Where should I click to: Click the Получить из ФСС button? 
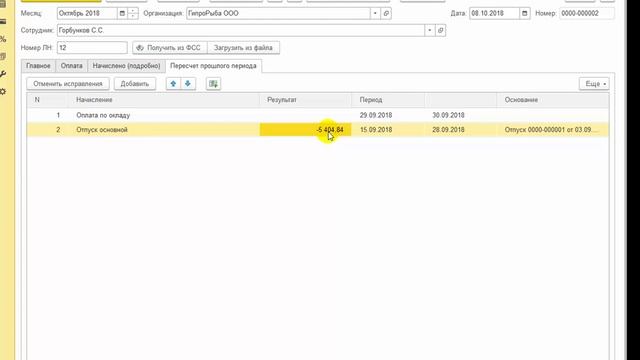click(169, 48)
